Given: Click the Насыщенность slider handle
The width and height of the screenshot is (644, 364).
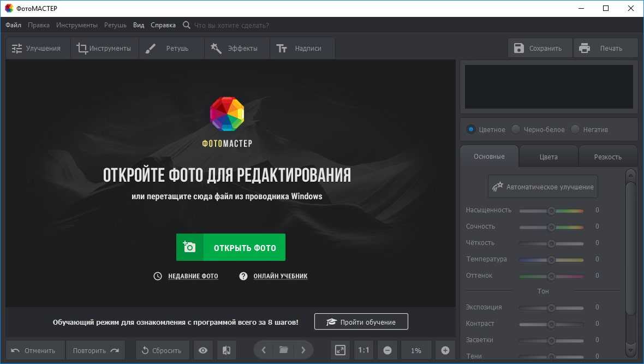Looking at the screenshot, I should point(551,211).
